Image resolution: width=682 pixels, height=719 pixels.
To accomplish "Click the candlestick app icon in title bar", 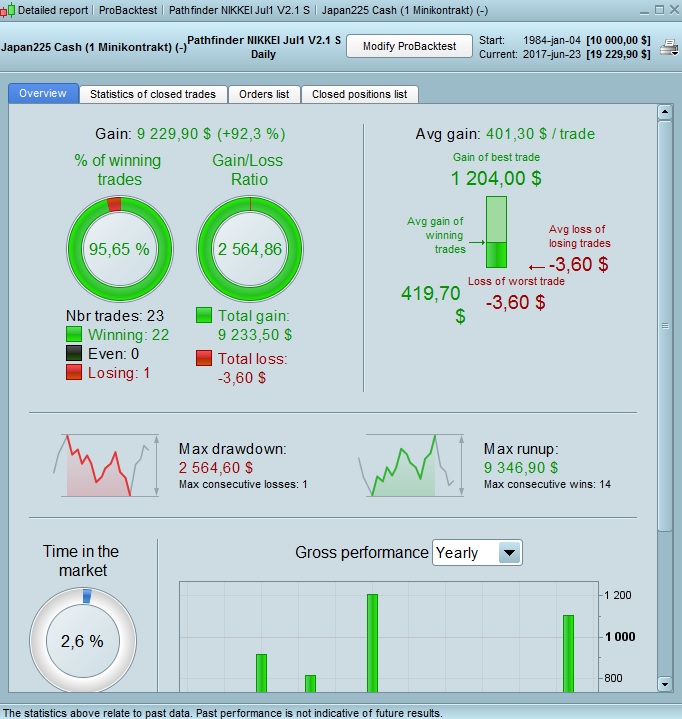I will [x=7, y=10].
